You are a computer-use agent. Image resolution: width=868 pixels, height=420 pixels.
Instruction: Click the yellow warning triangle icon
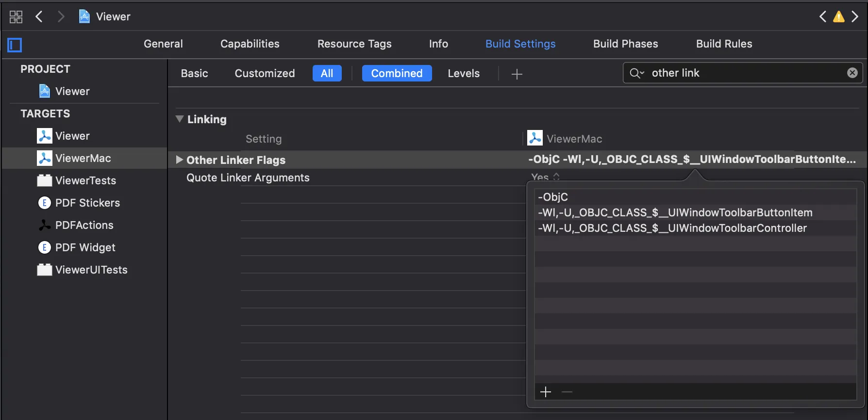838,17
